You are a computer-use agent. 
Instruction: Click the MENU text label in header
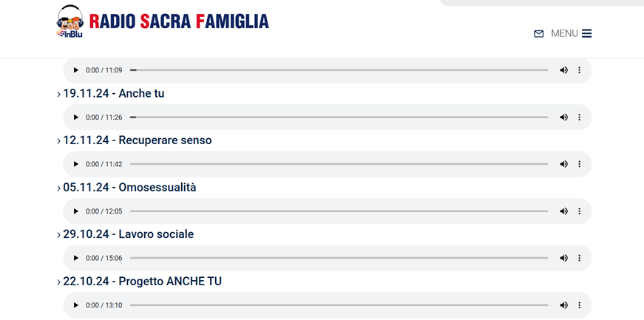coord(564,34)
